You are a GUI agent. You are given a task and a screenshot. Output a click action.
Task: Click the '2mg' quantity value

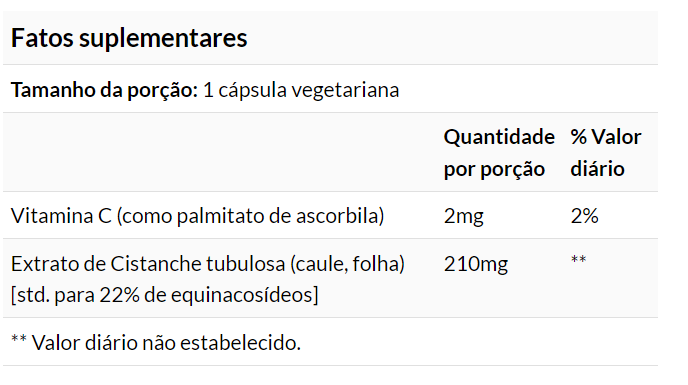click(x=464, y=216)
